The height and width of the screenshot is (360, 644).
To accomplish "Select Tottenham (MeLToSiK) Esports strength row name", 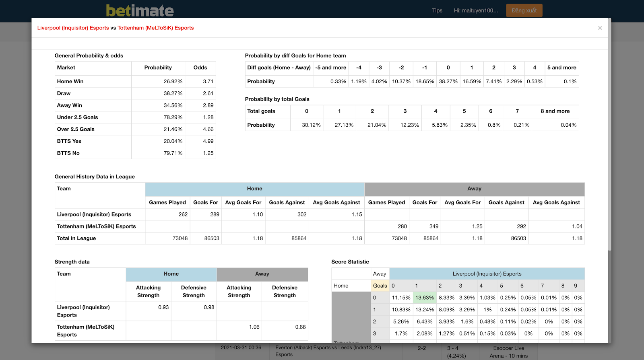I will coord(86,331).
